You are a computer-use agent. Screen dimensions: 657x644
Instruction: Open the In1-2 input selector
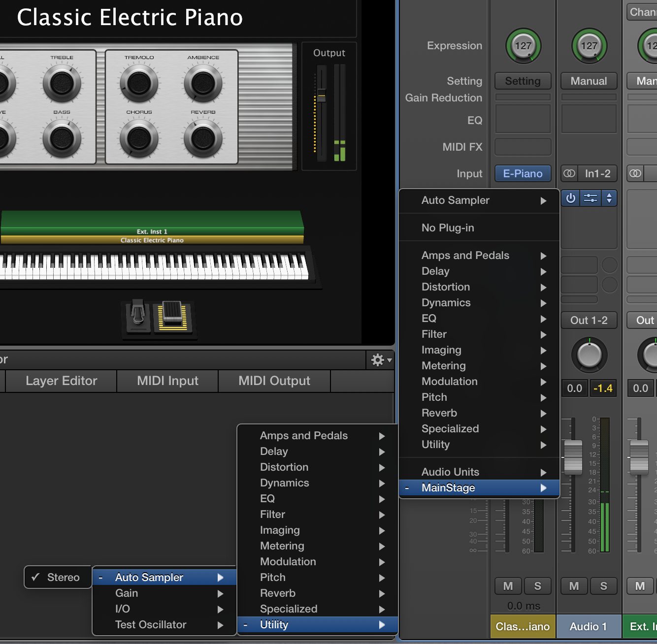(x=597, y=173)
